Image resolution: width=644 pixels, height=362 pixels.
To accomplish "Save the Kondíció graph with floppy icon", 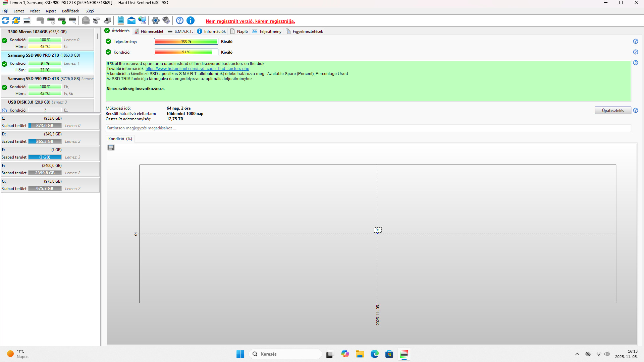I will (111, 148).
